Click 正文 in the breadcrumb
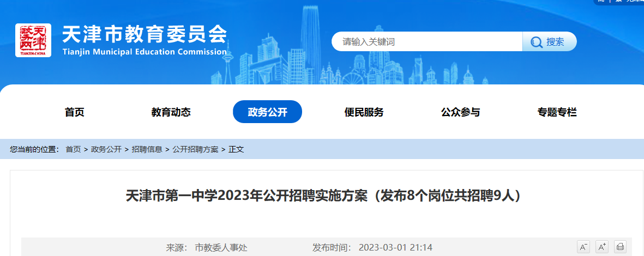 (236, 149)
